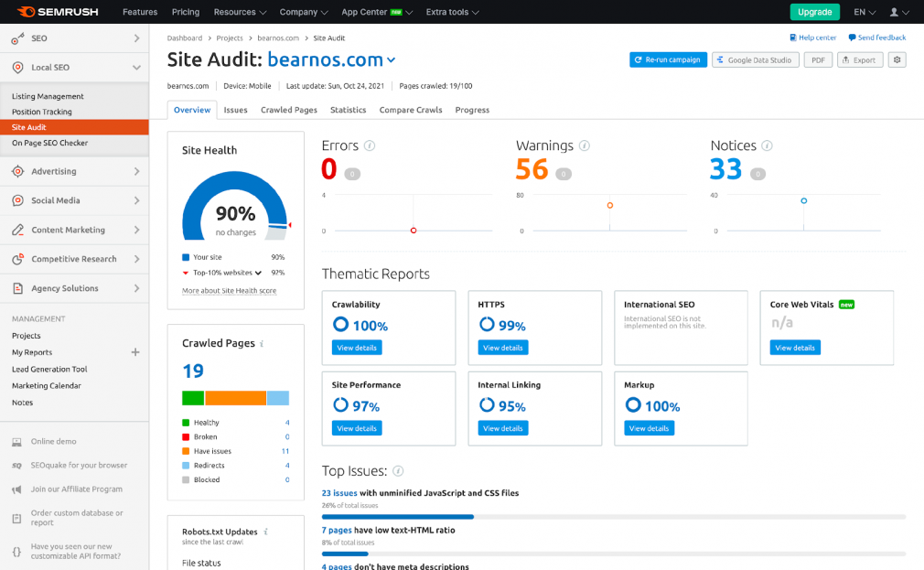The height and width of the screenshot is (570, 924).
Task: Open the settings gear icon
Action: (x=897, y=59)
